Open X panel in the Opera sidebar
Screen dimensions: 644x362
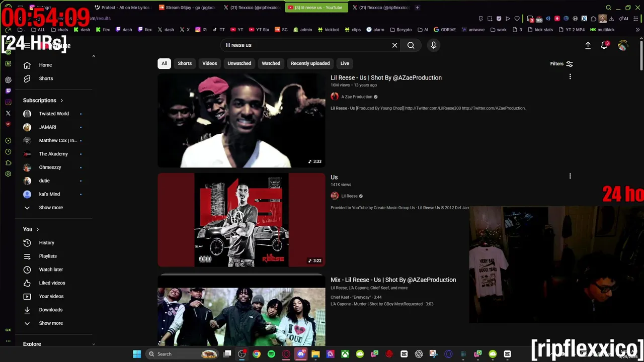coord(8,114)
